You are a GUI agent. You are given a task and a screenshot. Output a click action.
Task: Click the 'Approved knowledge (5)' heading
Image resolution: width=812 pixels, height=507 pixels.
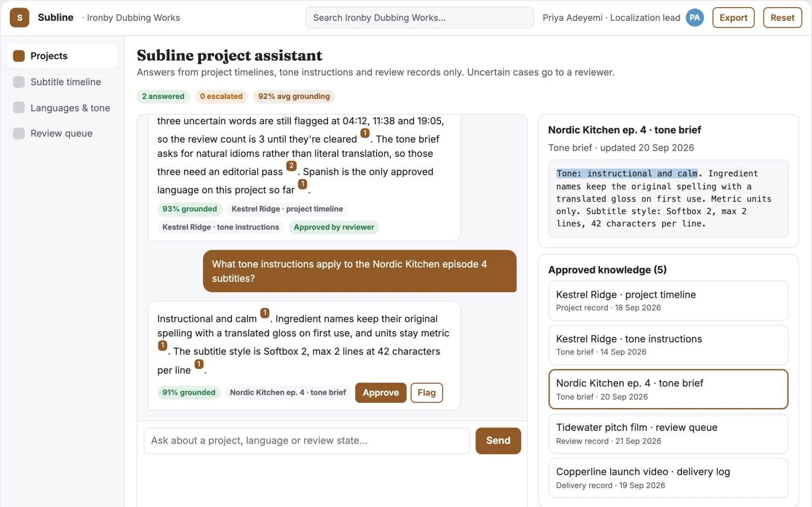coord(607,270)
